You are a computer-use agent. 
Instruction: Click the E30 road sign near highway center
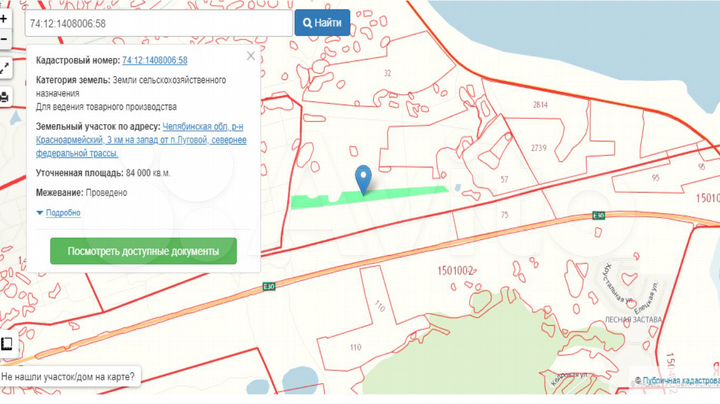coord(269,286)
